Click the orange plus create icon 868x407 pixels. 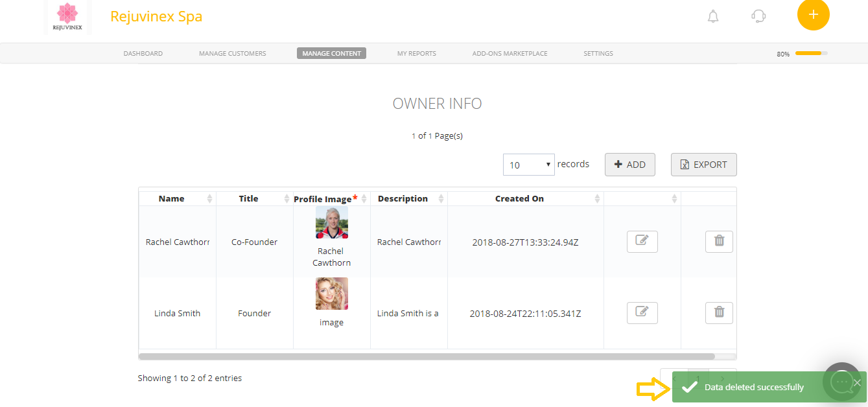[x=814, y=14]
